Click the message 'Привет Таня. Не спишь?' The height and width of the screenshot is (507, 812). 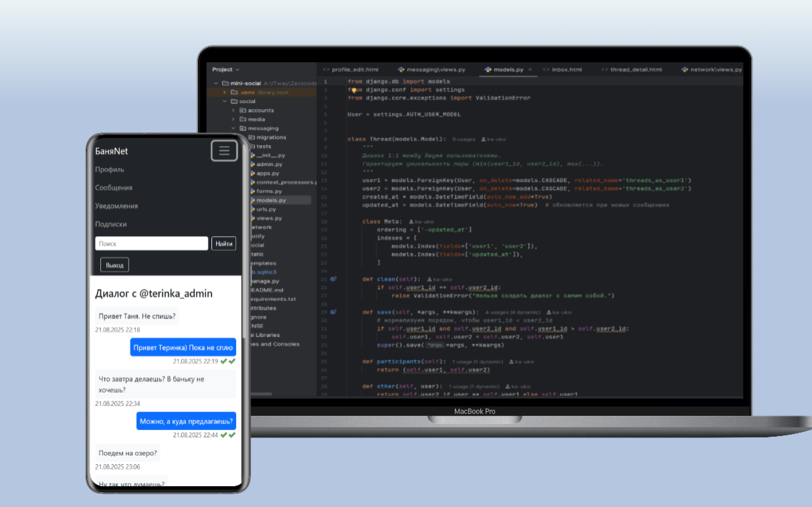pos(137,316)
